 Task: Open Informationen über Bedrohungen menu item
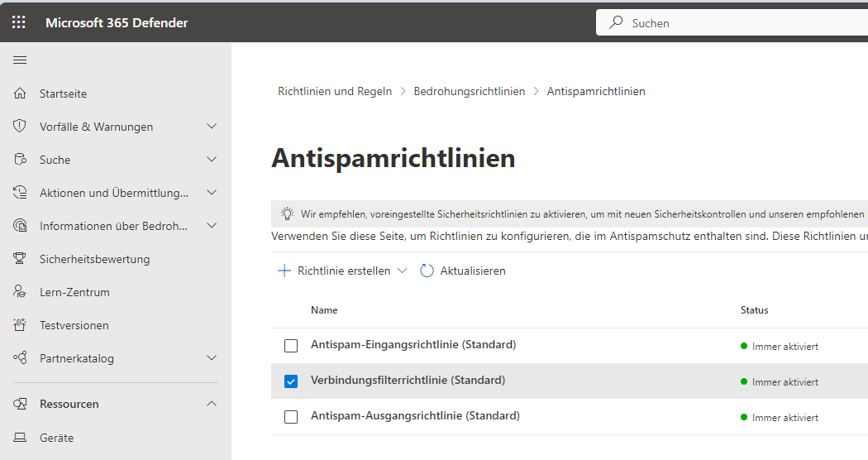point(113,226)
